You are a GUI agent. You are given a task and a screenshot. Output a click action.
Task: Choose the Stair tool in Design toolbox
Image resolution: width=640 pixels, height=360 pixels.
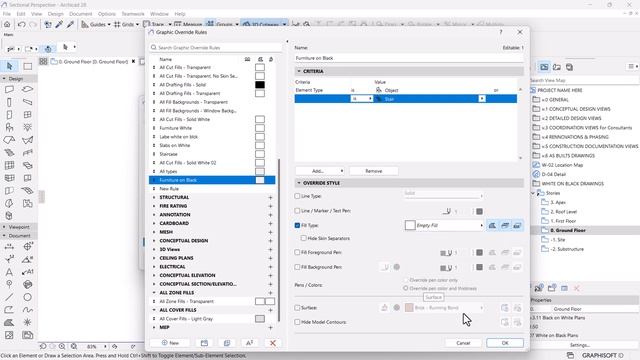pyautogui.click(x=9, y=153)
